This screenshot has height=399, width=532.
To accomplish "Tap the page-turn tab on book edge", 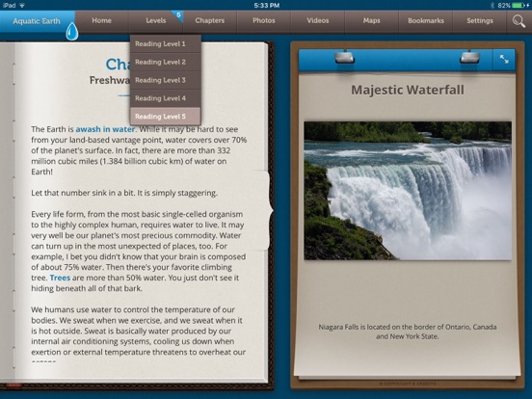I will (x=265, y=210).
